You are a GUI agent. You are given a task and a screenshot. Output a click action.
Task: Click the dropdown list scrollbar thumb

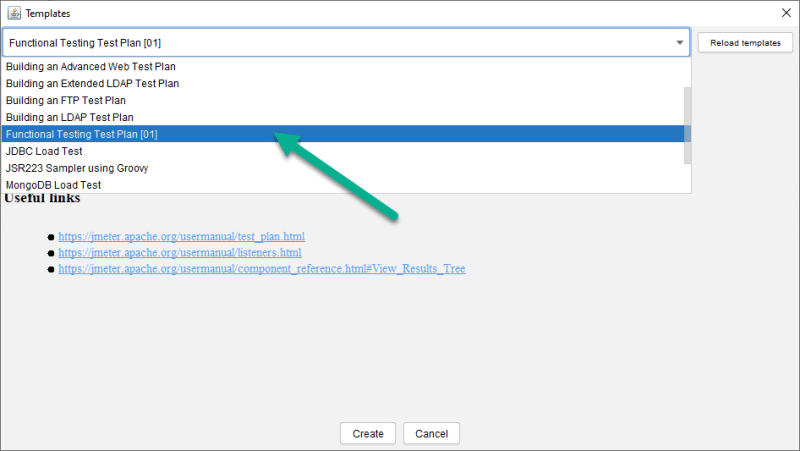(x=687, y=126)
